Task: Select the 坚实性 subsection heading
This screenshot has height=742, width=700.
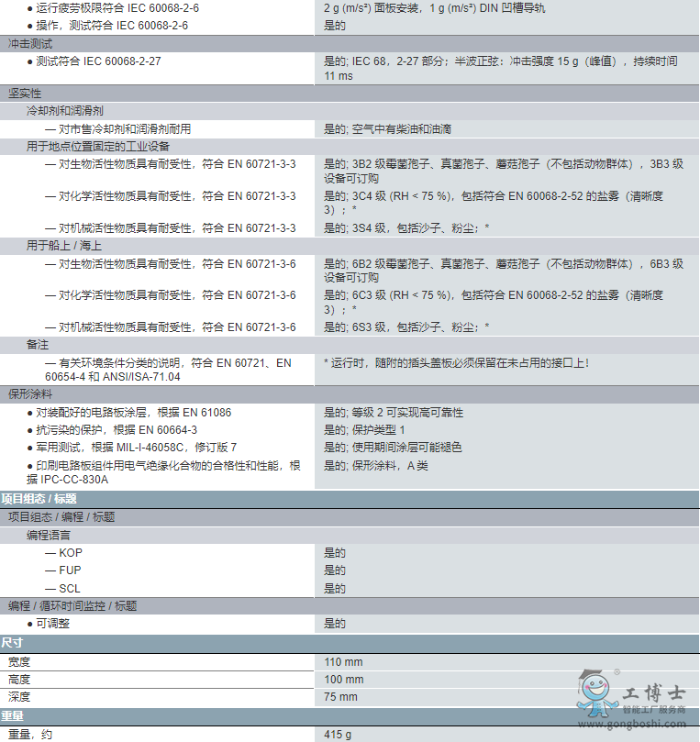Action: pyautogui.click(x=26, y=94)
